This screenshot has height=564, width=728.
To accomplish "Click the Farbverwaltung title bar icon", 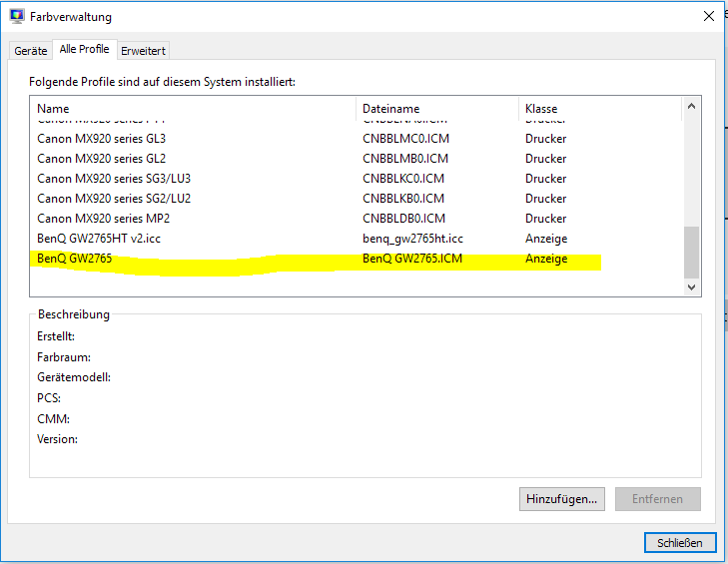I will coord(17,16).
